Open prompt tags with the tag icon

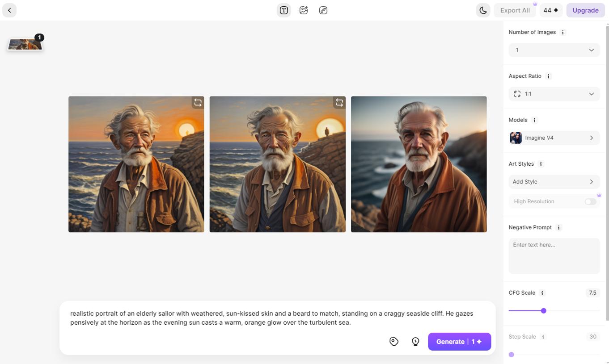click(x=394, y=341)
